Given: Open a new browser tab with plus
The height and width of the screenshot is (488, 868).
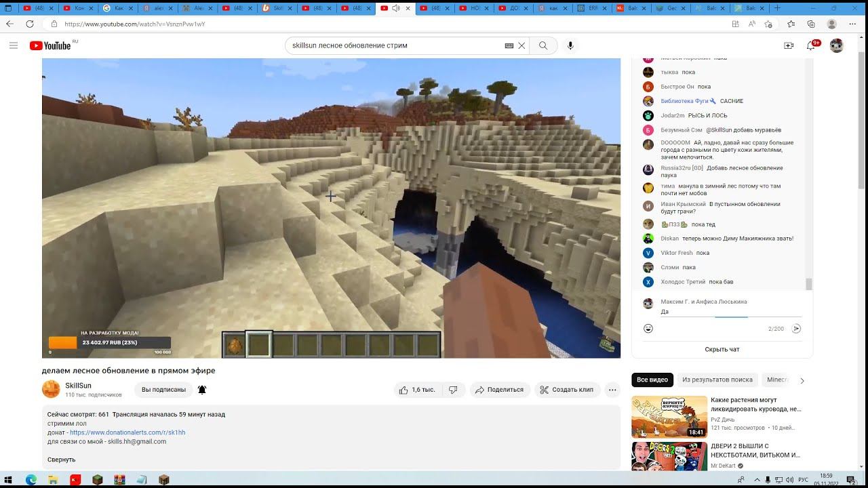Looking at the screenshot, I should coord(777,8).
